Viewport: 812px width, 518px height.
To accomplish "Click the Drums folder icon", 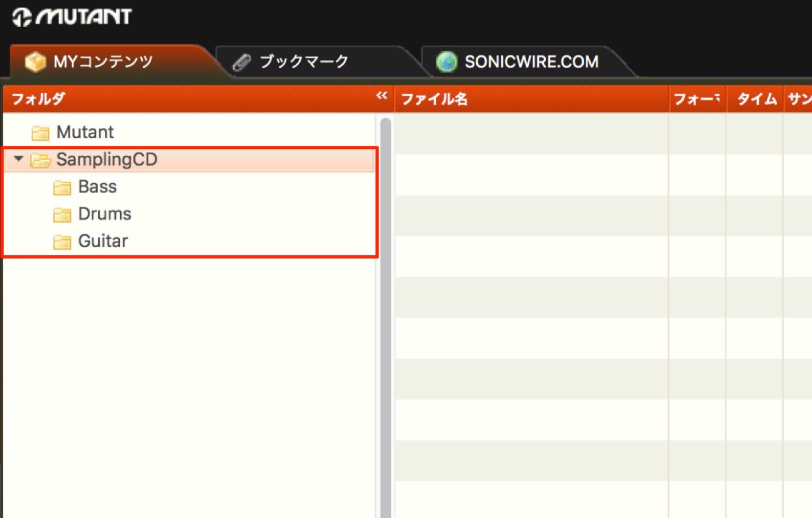I will 62,215.
